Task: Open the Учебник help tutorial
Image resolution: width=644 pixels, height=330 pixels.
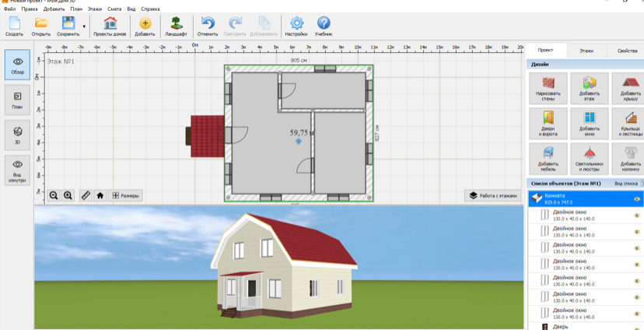Action: [324, 26]
